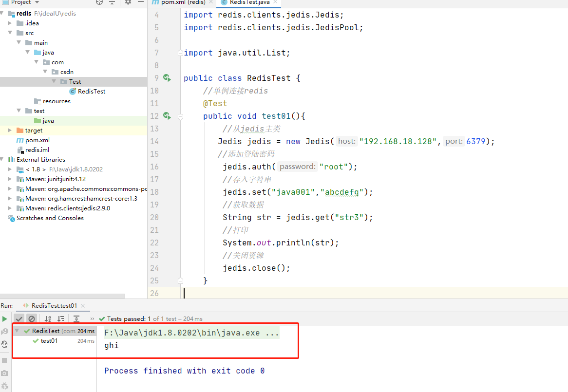Collapse RedisTest node in test results
Screen dimensions: 568x392
pos(17,331)
